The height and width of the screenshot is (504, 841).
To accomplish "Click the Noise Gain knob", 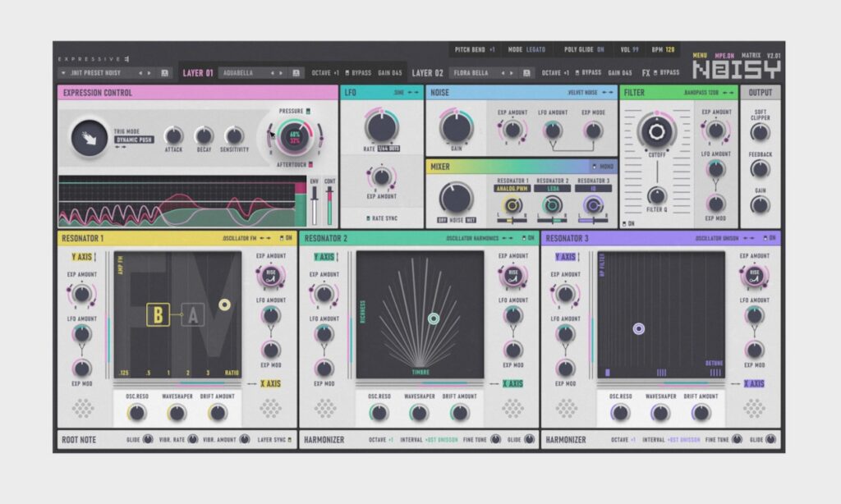I will tap(456, 127).
